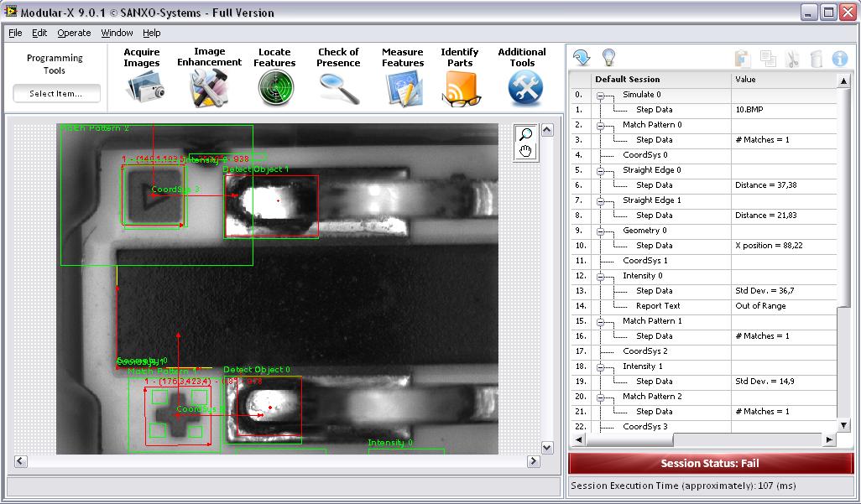Click the Select Item... button

point(56,94)
